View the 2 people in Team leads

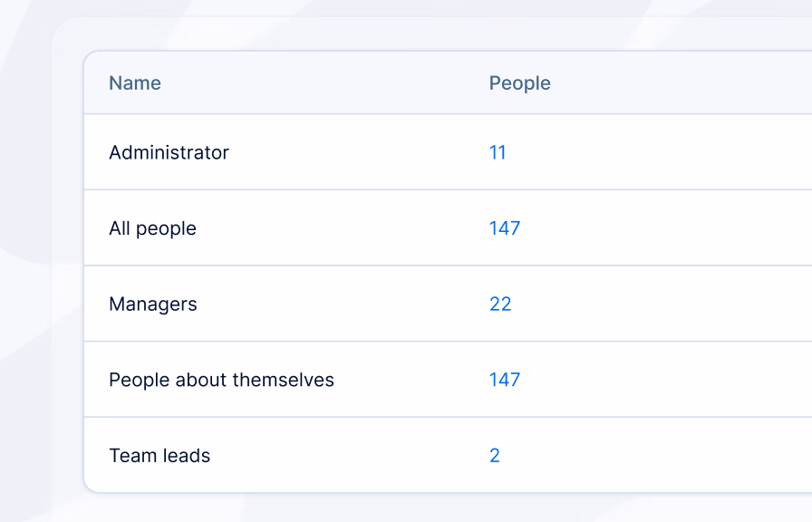495,455
